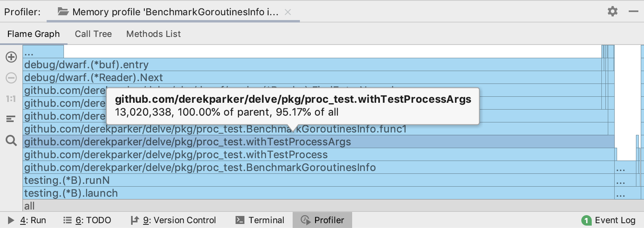Open the Event Log
The height and width of the screenshot is (228, 644).
[609, 220]
